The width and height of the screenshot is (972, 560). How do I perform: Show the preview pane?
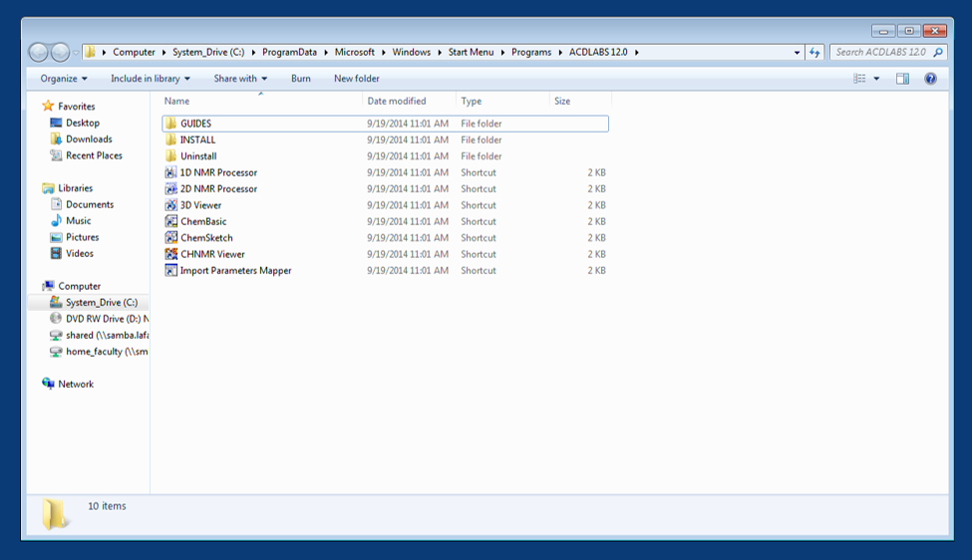coord(902,79)
